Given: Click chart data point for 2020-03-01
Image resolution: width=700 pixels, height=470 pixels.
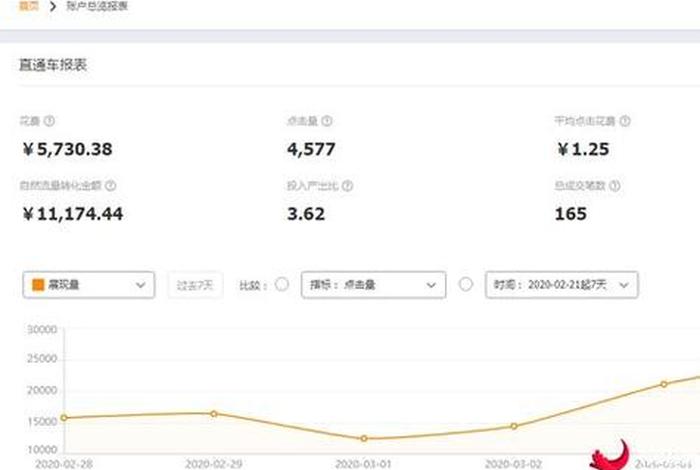Looking at the screenshot, I should point(364,438).
